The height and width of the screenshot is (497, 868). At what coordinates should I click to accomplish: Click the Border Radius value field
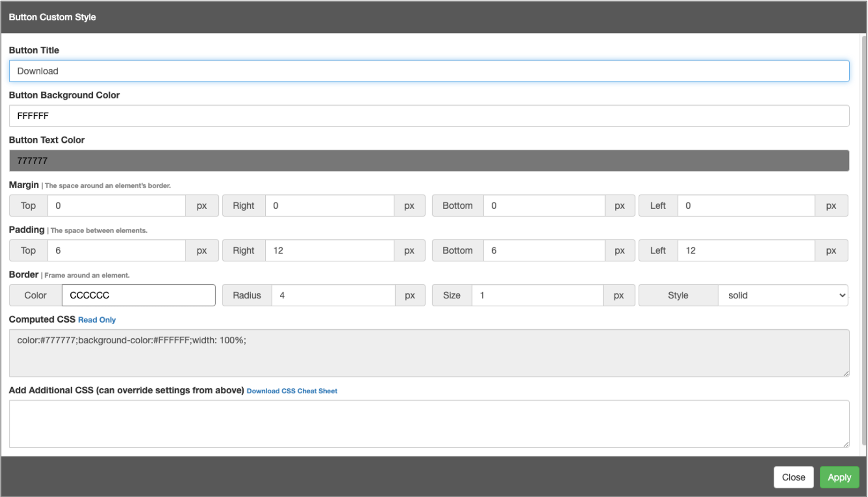(333, 295)
